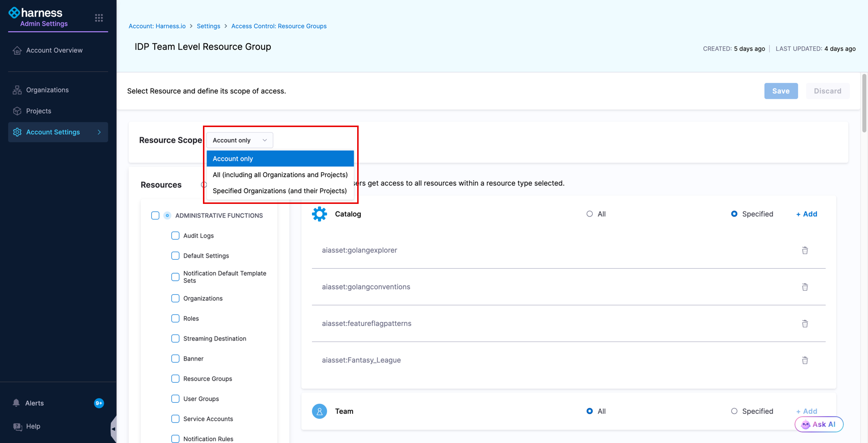
Task: Delete aiasset:Fantasy_League with the trash icon
Action: click(805, 360)
